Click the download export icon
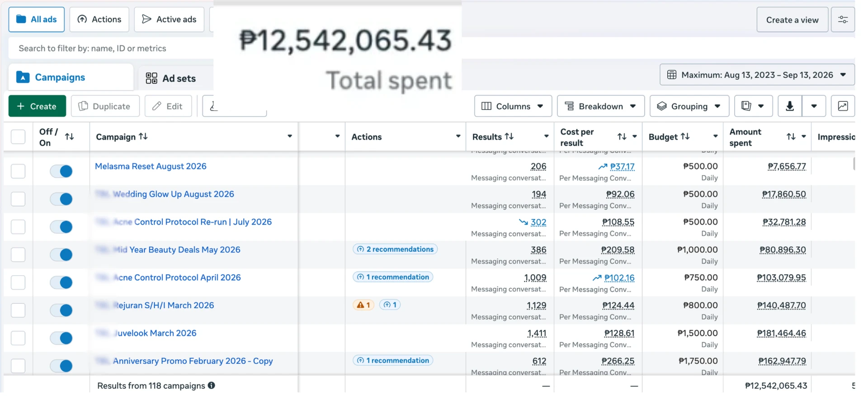Screen dimensions: 868x396 click(790, 106)
